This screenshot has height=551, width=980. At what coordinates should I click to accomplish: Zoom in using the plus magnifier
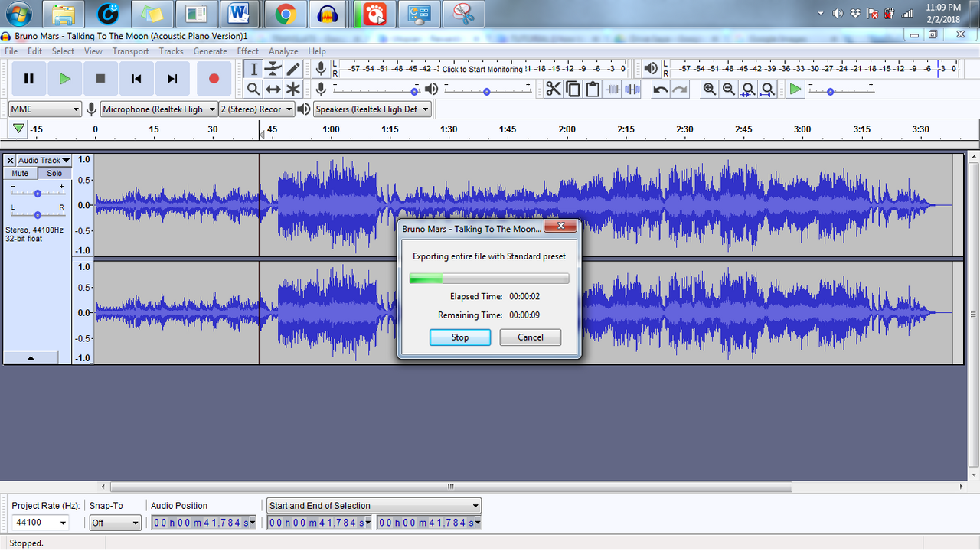[x=710, y=89]
